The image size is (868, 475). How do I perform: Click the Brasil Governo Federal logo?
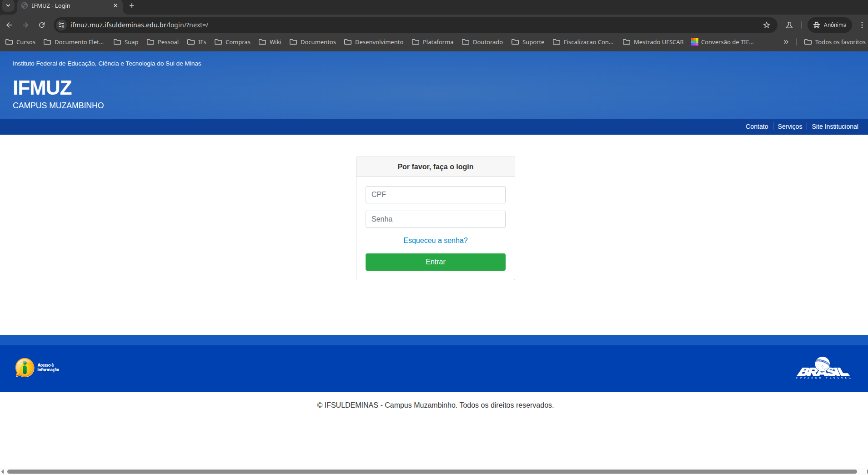point(823,368)
